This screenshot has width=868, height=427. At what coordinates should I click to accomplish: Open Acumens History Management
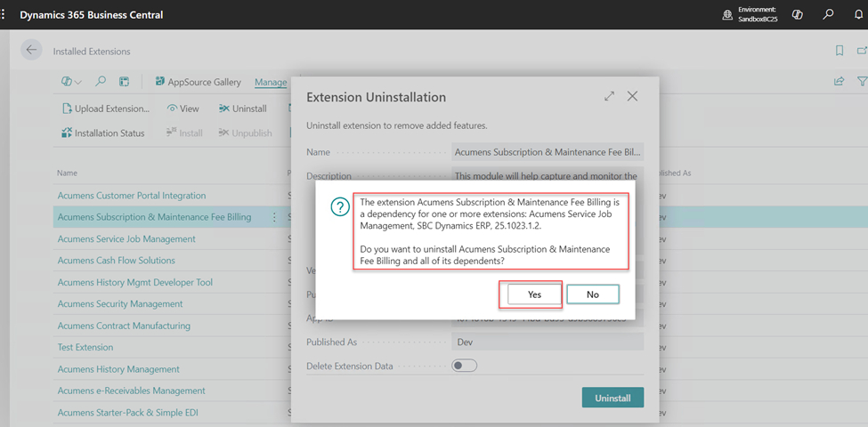point(118,369)
